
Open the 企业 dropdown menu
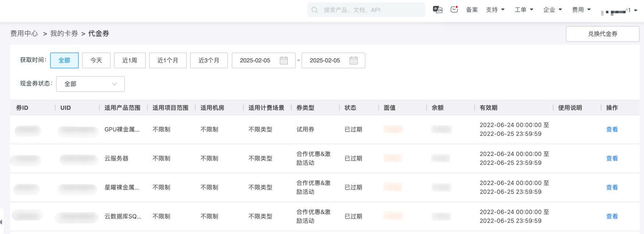coord(553,10)
